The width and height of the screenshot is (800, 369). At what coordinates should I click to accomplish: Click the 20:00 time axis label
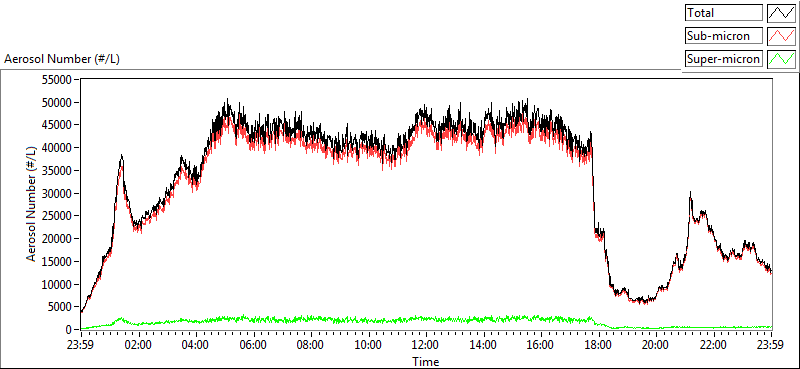tap(656, 344)
